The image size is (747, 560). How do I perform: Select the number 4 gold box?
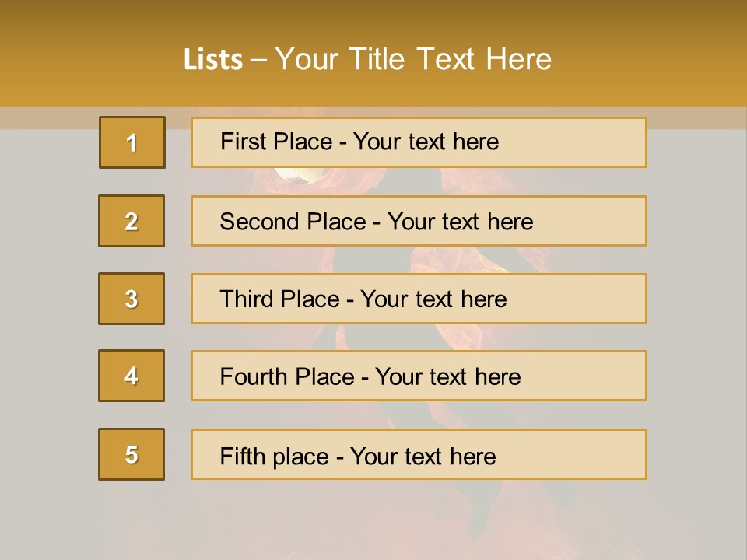tap(132, 376)
